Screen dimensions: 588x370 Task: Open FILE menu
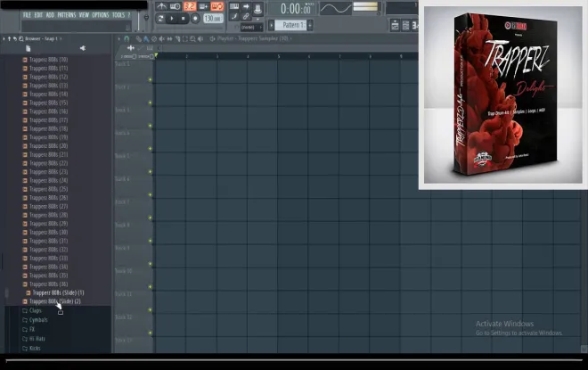27,15
